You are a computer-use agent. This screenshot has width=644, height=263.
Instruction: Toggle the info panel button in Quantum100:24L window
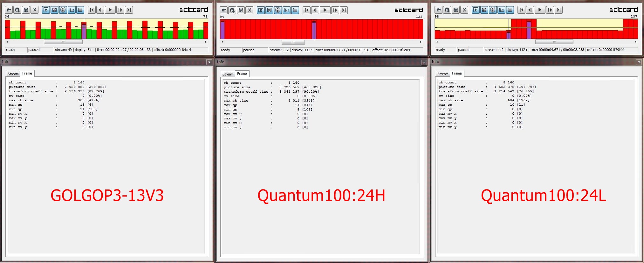click(x=493, y=10)
